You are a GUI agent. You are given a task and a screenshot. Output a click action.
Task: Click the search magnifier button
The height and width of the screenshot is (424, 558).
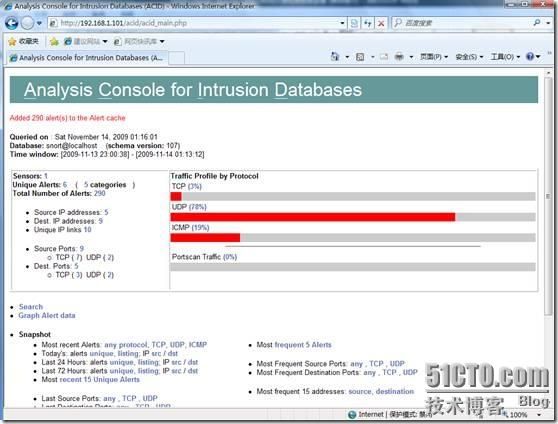pyautogui.click(x=537, y=23)
